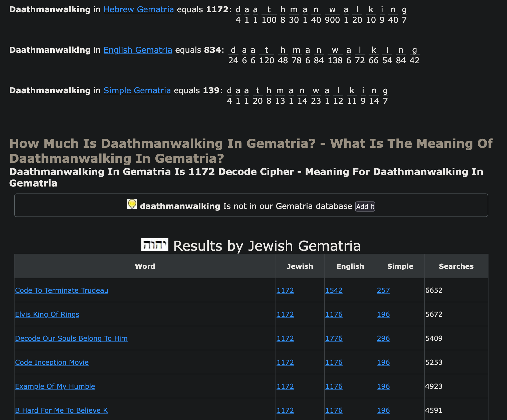507x420 pixels.
Task: Click the Results by Jewish Gematria heading
Action: point(267,246)
